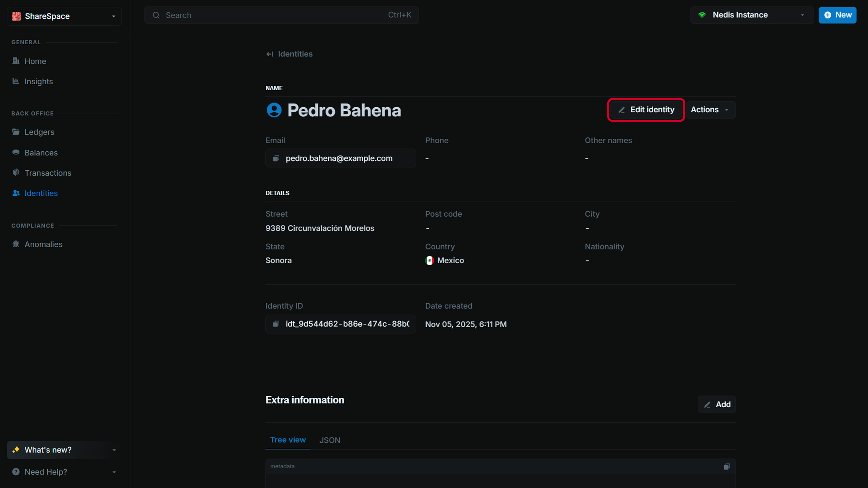
Task: Expand the ShareSpace workspace switcher
Action: pyautogui.click(x=114, y=16)
